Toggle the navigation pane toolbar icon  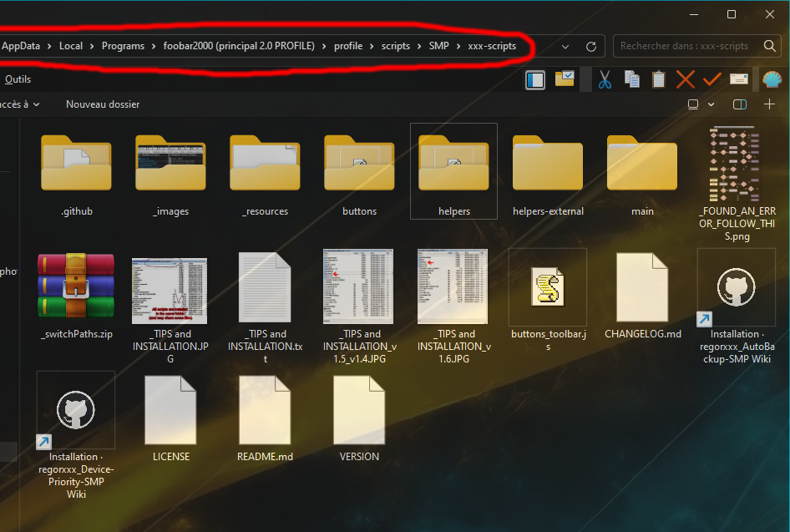[535, 79]
